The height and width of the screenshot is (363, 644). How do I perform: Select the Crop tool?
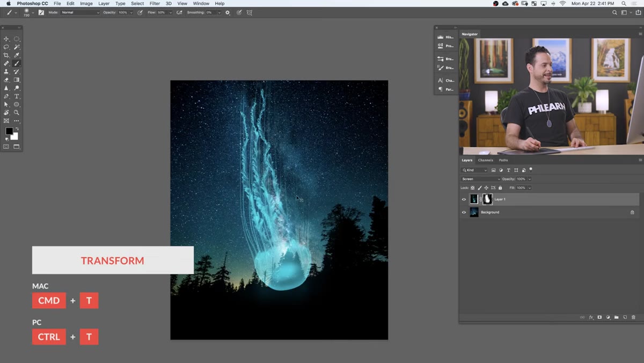click(x=6, y=55)
